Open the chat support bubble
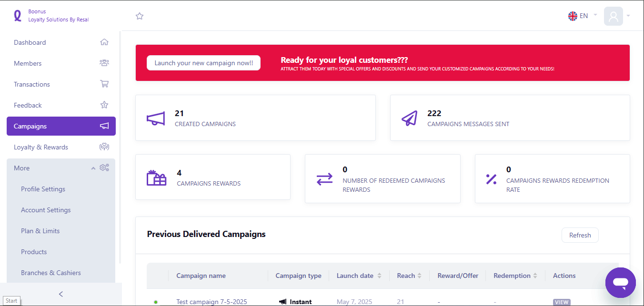This screenshot has height=306, width=644. [620, 283]
